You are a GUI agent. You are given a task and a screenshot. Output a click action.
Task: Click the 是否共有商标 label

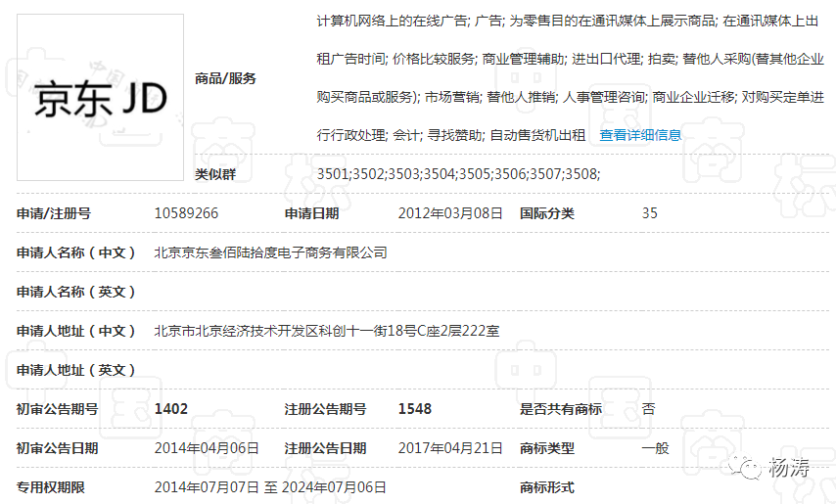point(561,409)
